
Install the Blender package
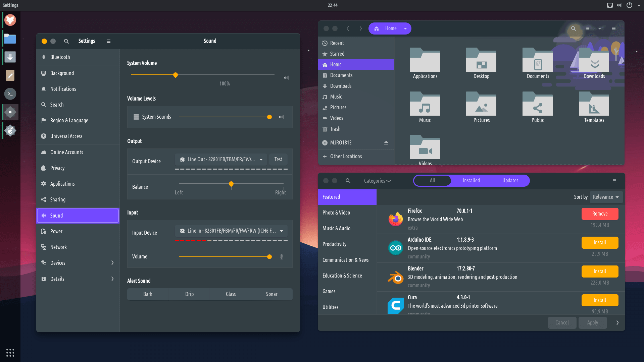coord(599,271)
